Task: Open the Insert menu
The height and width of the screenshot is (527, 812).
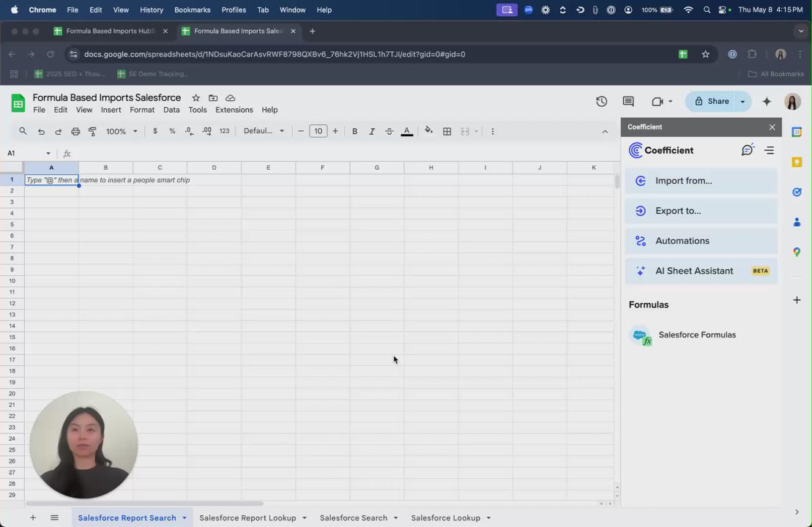Action: [x=111, y=110]
